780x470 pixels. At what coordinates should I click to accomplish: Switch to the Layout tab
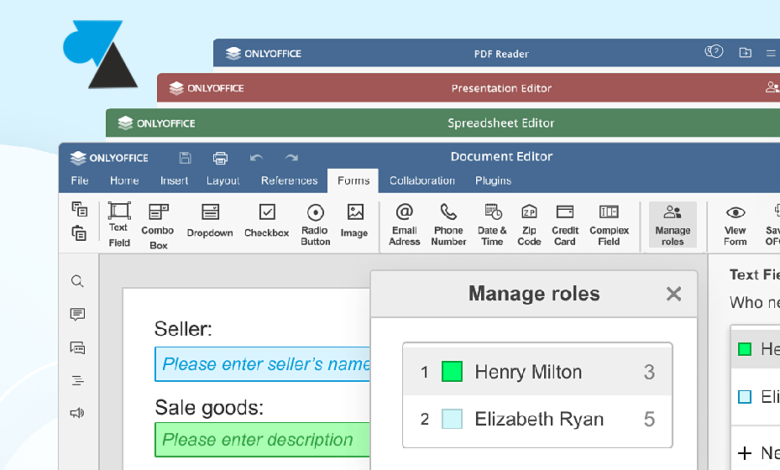(x=223, y=181)
